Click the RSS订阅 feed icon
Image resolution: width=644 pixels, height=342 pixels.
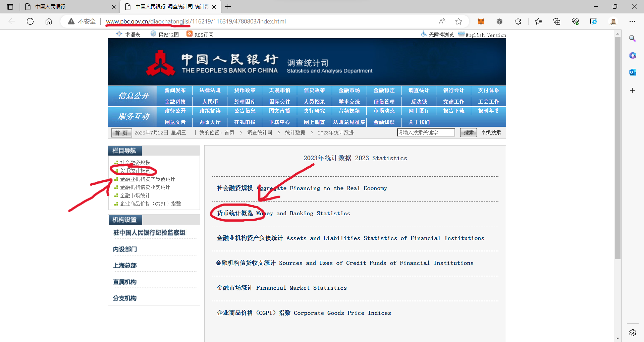tap(190, 34)
